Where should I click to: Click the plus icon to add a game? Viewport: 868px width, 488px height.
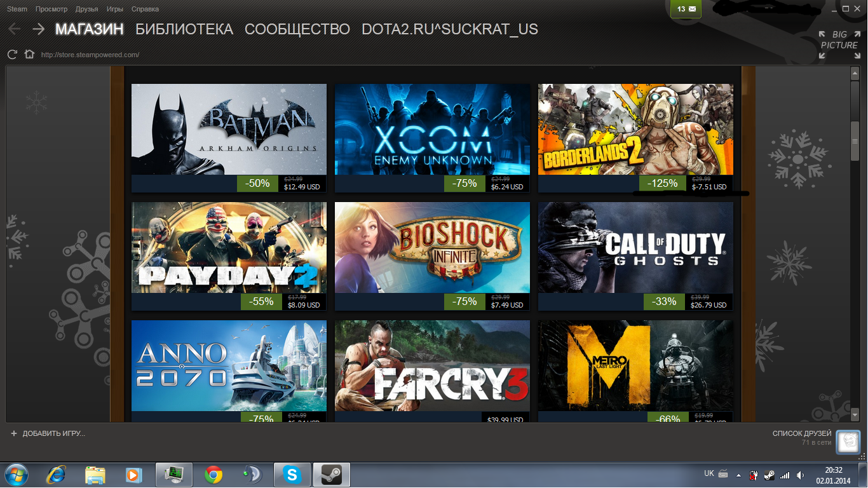coord(14,433)
